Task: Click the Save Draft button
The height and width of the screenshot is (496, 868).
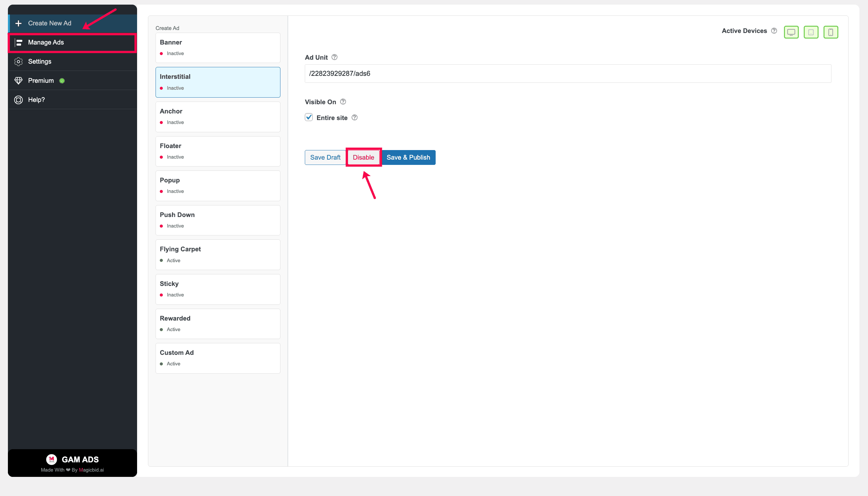Action: (x=325, y=157)
